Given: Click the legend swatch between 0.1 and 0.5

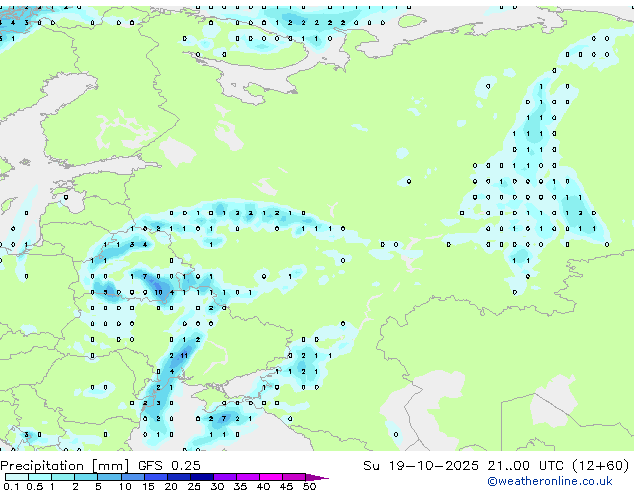Looking at the screenshot, I should point(17,477).
